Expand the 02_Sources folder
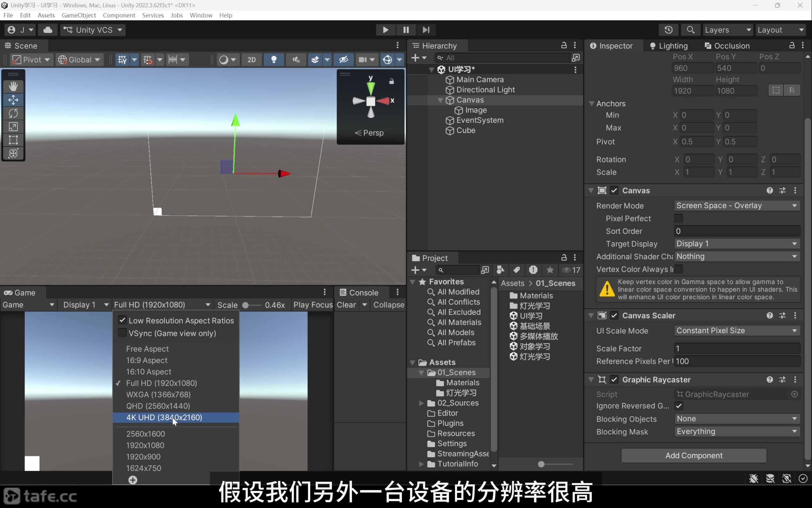This screenshot has width=812, height=508. (x=422, y=403)
